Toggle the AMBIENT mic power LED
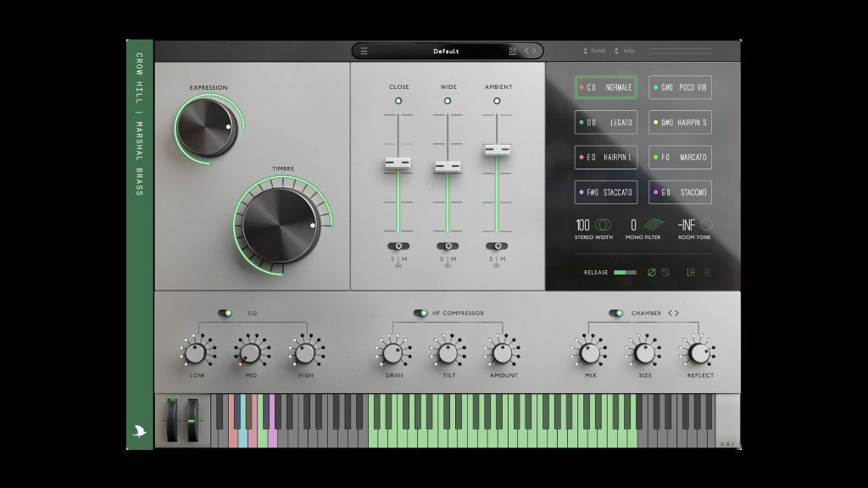The image size is (868, 488). tap(497, 101)
